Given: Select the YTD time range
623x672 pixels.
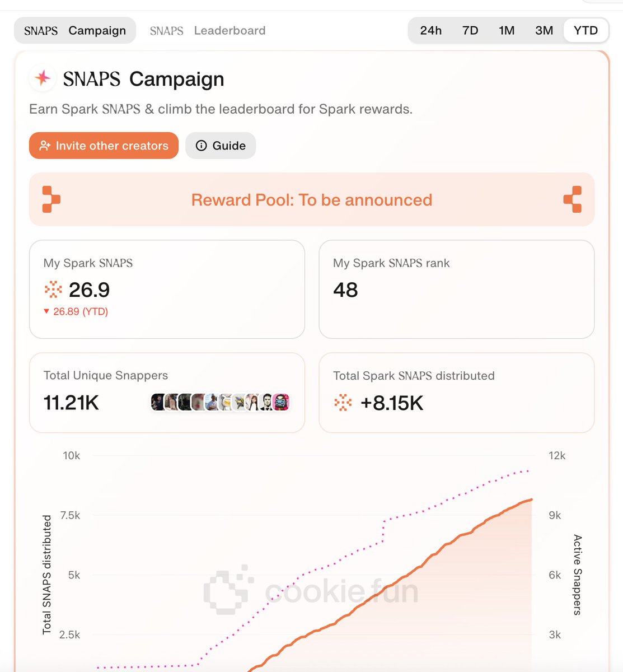Looking at the screenshot, I should click(x=585, y=30).
